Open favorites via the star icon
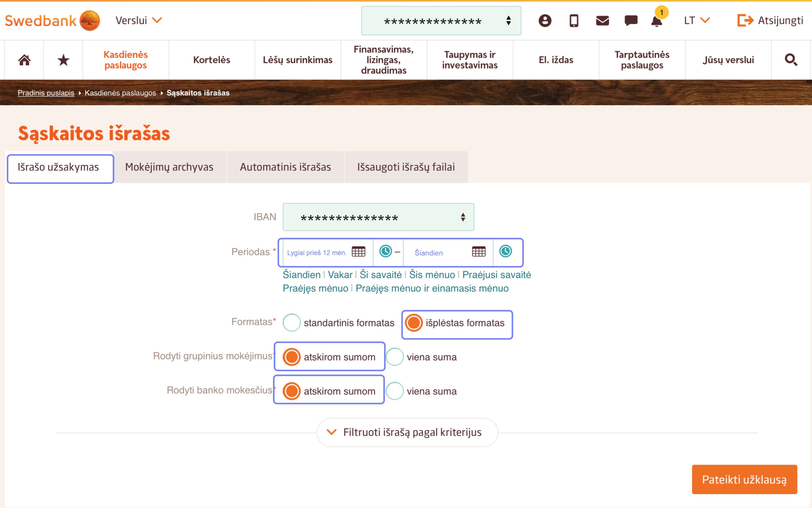This screenshot has width=812, height=508. [63, 60]
